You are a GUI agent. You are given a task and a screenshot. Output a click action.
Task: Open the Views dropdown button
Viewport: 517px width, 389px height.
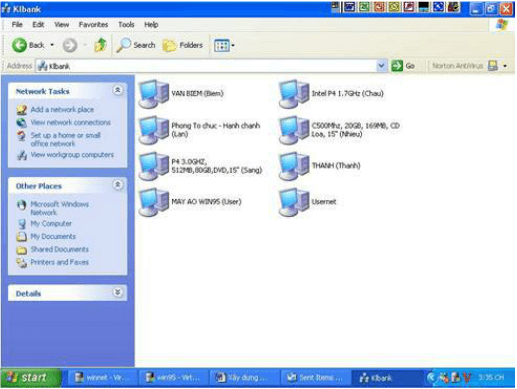(x=224, y=45)
